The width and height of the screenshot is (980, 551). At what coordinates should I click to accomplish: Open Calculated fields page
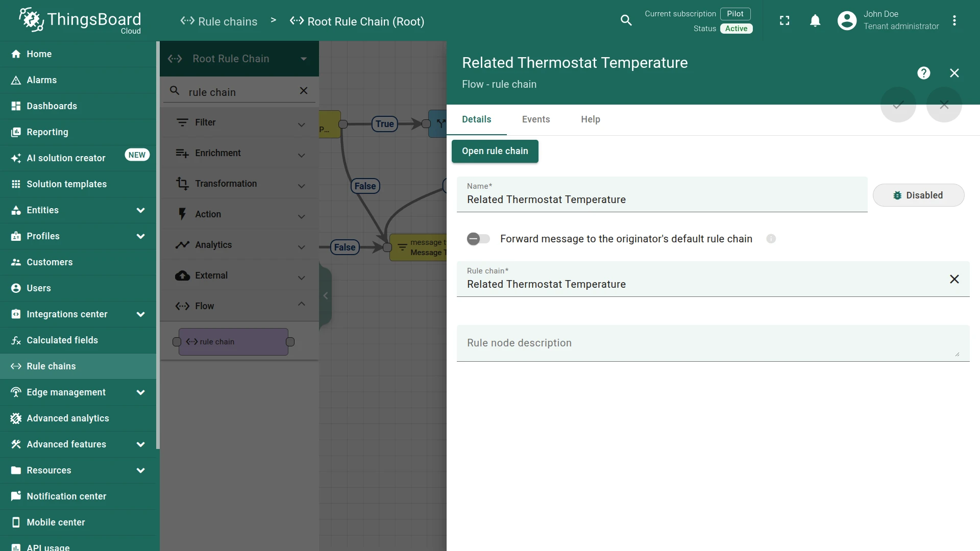pos(78,340)
